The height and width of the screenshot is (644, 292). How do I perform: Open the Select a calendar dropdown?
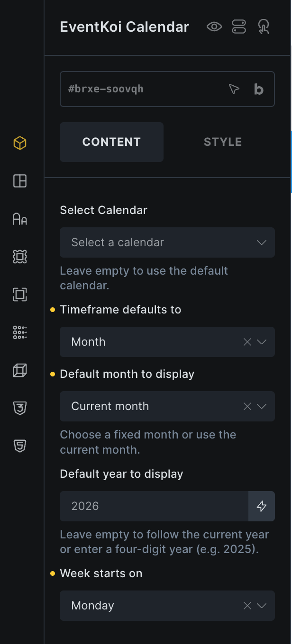point(167,242)
